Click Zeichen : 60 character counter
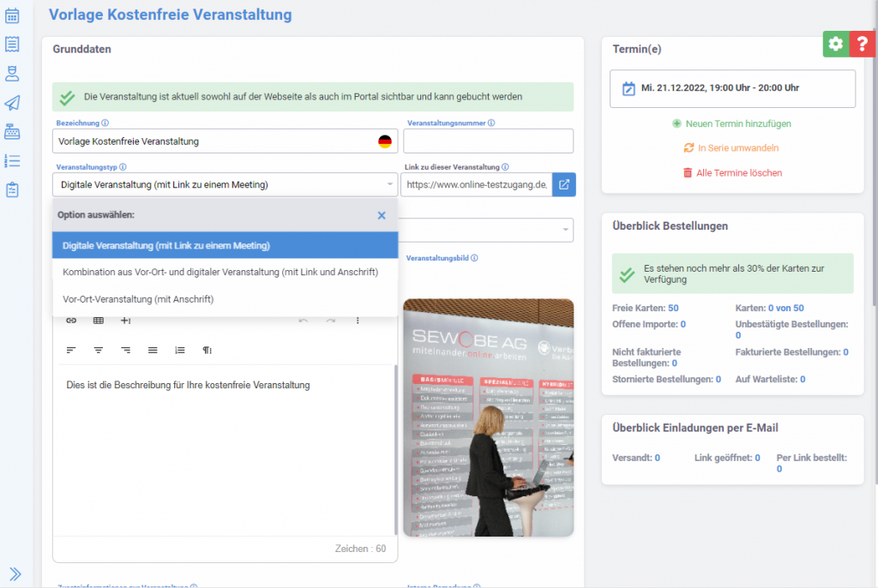Screen dimensions: 878x588 (361, 549)
